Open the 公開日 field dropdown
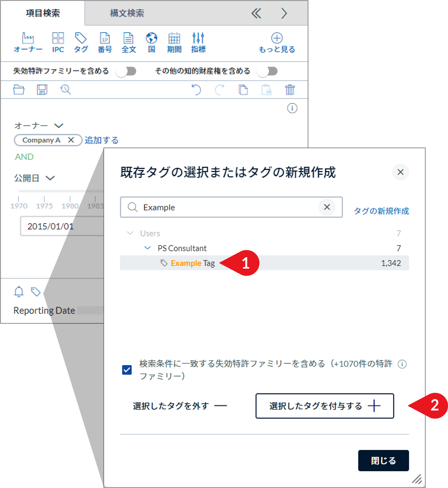The image size is (448, 488). click(50, 178)
